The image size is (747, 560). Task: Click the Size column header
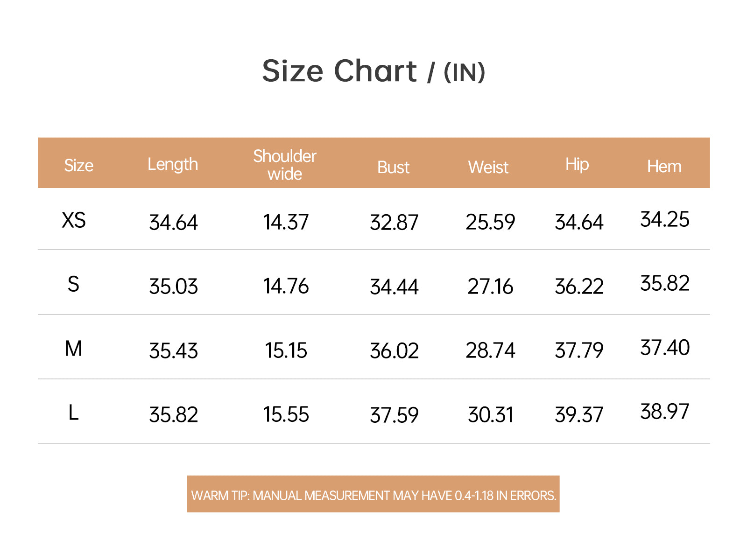[x=78, y=165]
